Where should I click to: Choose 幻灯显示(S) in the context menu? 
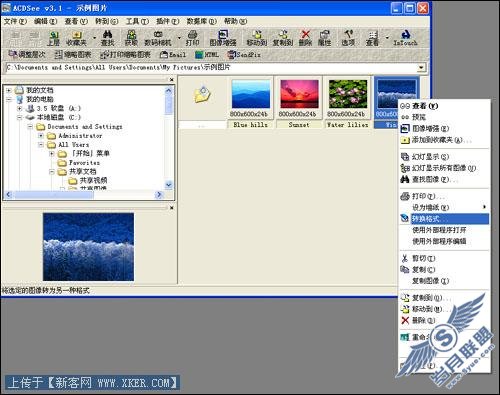(444, 157)
